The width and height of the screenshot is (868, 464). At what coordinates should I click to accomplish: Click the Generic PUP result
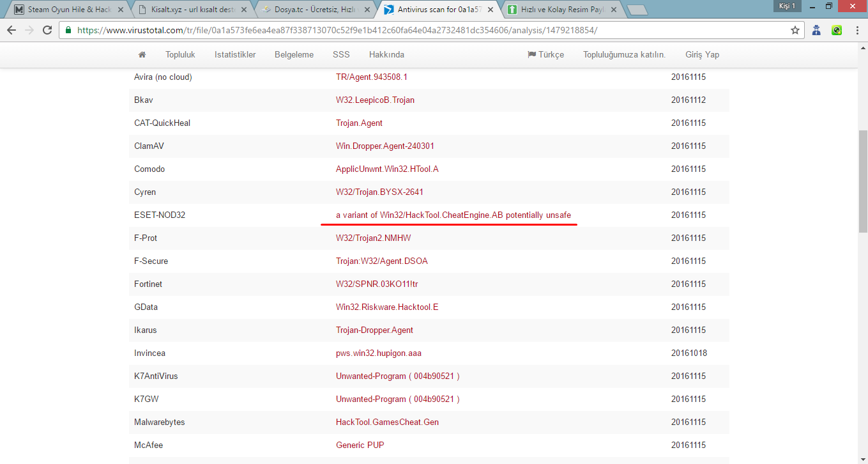pos(360,445)
